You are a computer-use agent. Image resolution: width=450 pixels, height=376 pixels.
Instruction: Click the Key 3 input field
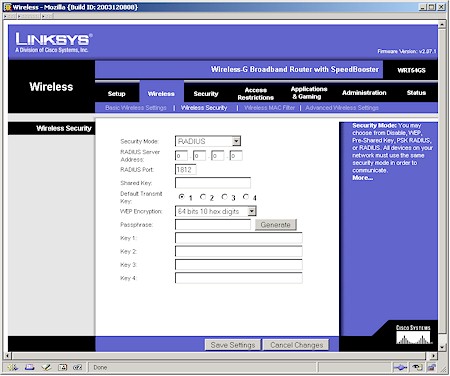239,265
